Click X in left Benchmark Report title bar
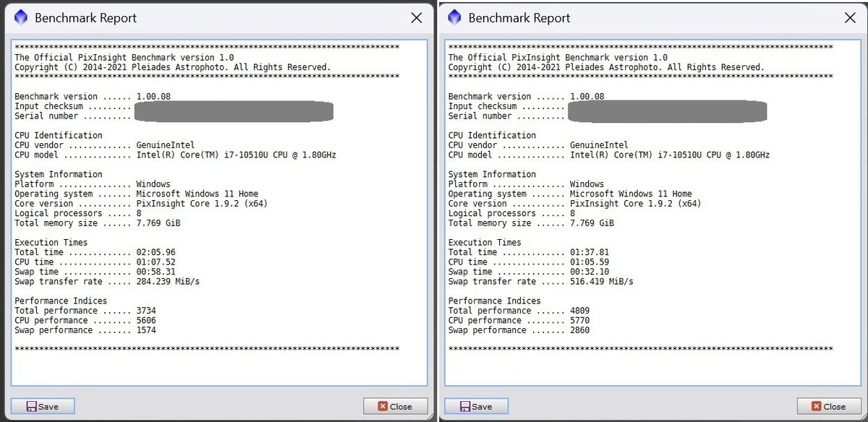Image resolution: width=868 pixels, height=422 pixels. coord(417,18)
